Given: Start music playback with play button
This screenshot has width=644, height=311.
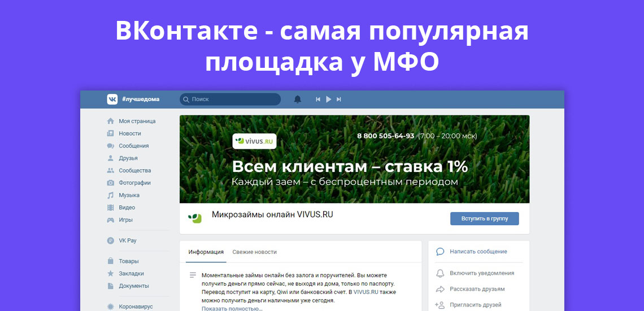Looking at the screenshot, I should click(x=329, y=99).
